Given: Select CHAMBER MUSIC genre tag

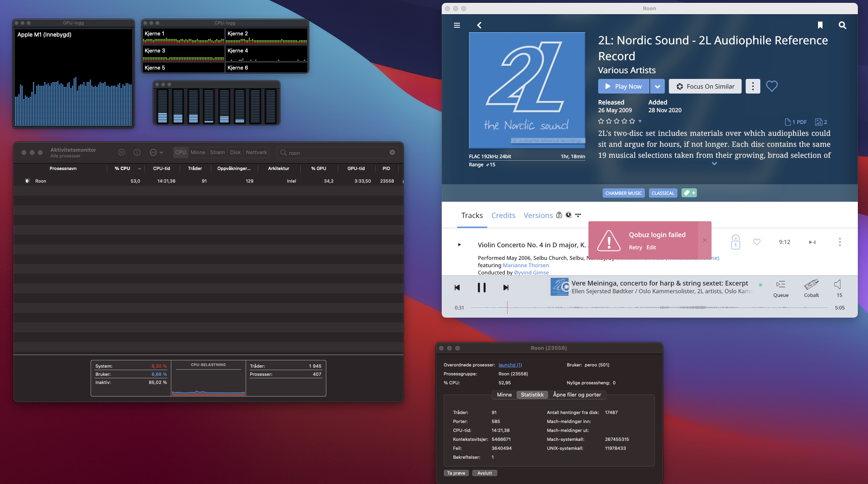Looking at the screenshot, I should [x=623, y=193].
